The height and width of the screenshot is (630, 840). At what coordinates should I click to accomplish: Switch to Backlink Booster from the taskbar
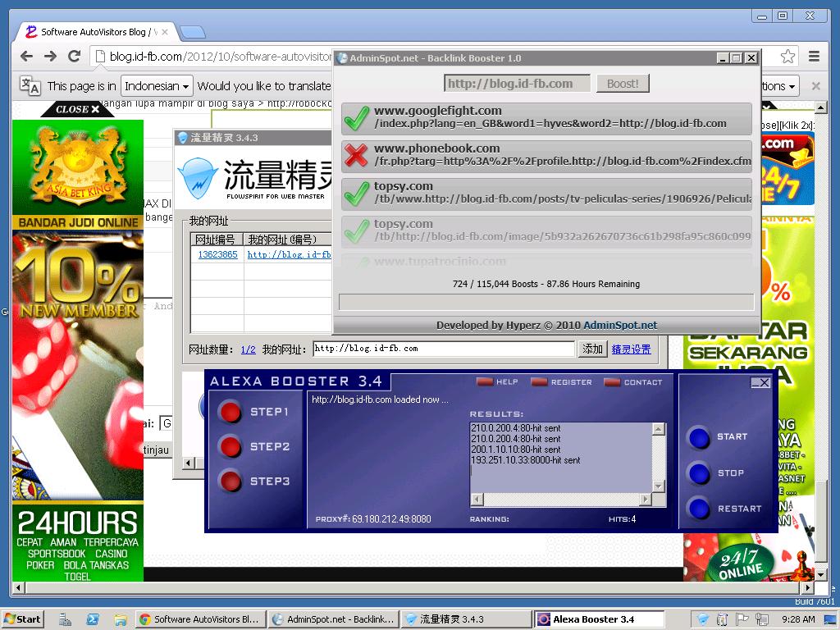pyautogui.click(x=333, y=619)
